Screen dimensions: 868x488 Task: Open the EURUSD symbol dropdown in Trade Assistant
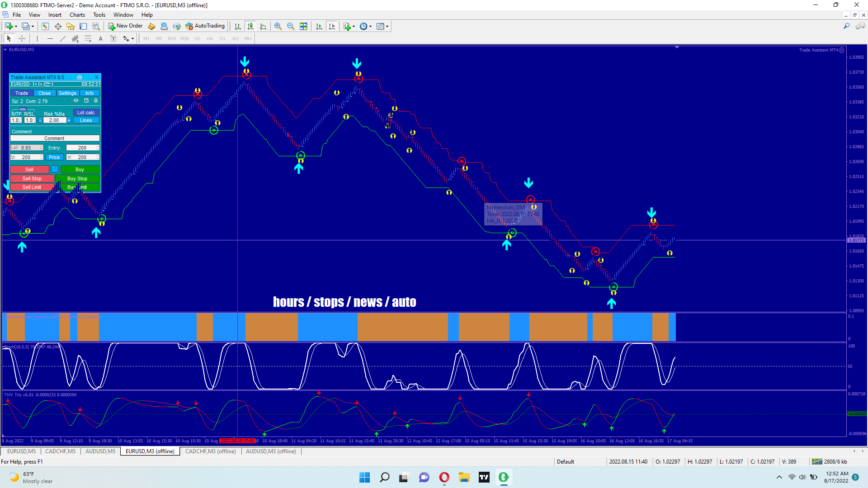(x=20, y=84)
